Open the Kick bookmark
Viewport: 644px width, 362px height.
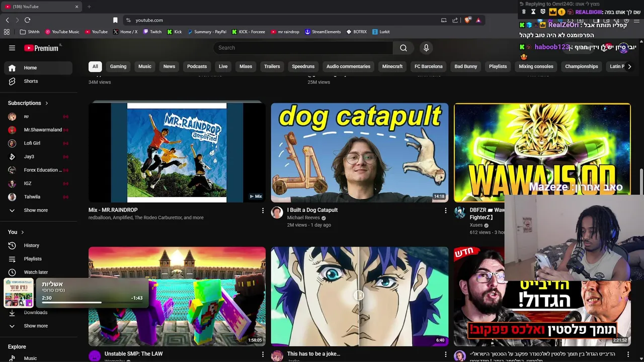point(175,32)
